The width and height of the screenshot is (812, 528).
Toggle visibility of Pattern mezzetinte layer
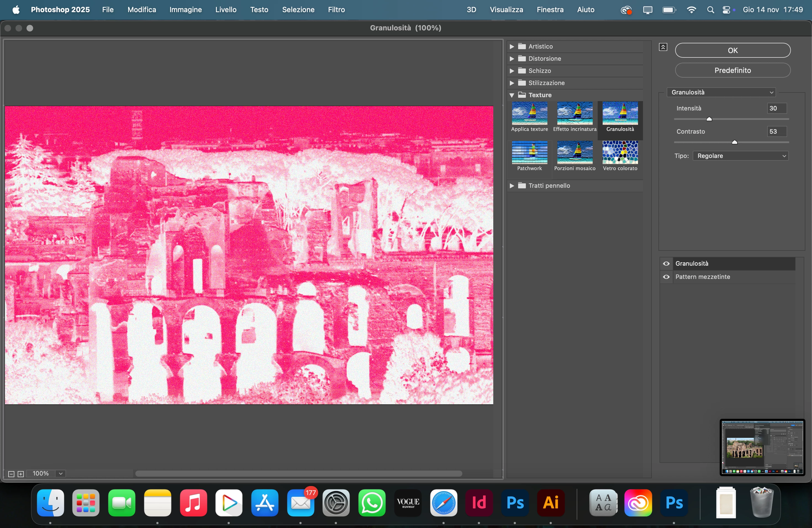pyautogui.click(x=666, y=277)
